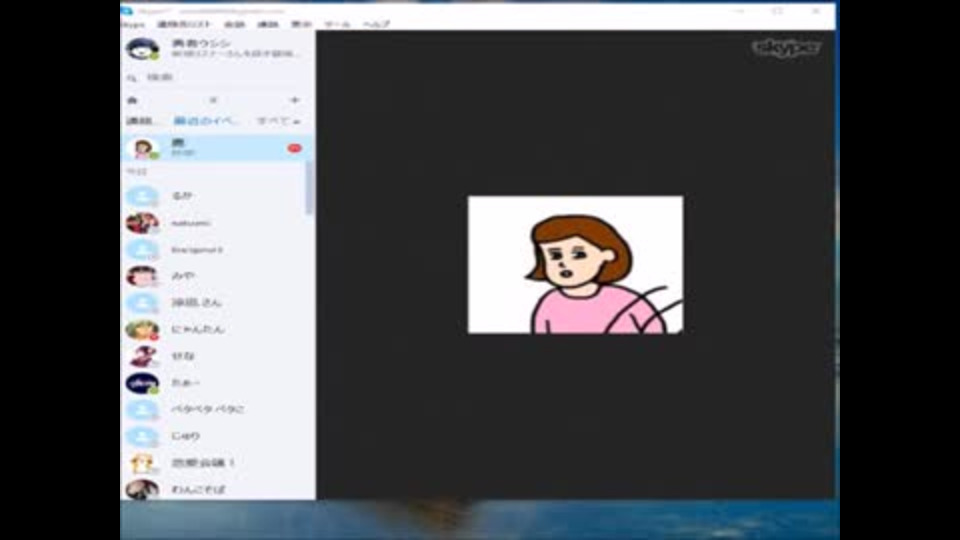Open the ヘルプ menu
Screen dimensions: 960x540
(x=377, y=24)
